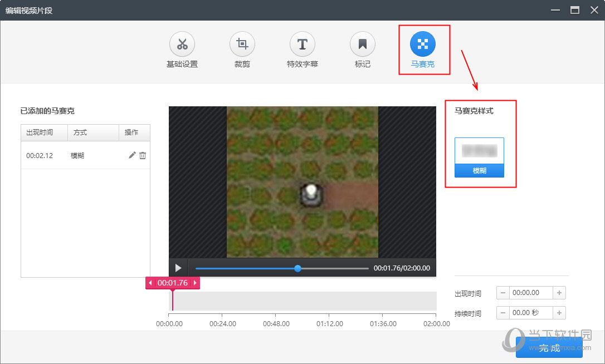Open the 基础设置 basic settings tool
This screenshot has width=605, height=364.
tap(182, 49)
